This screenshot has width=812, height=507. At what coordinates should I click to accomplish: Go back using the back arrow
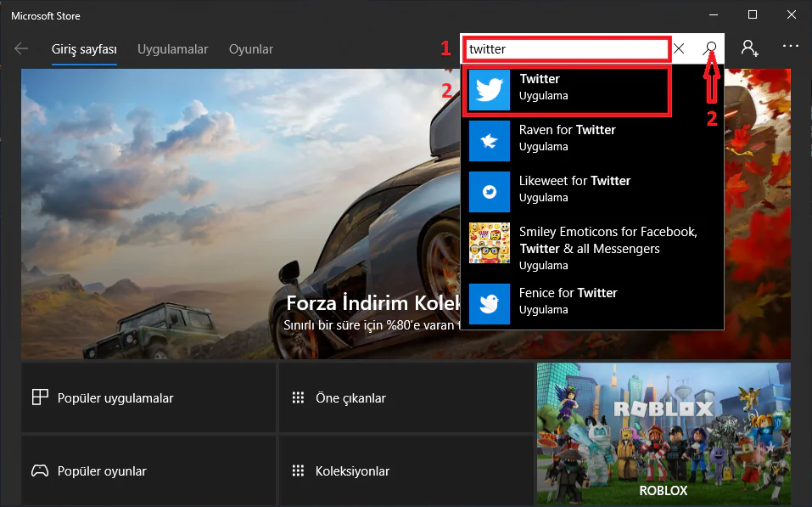tap(21, 49)
